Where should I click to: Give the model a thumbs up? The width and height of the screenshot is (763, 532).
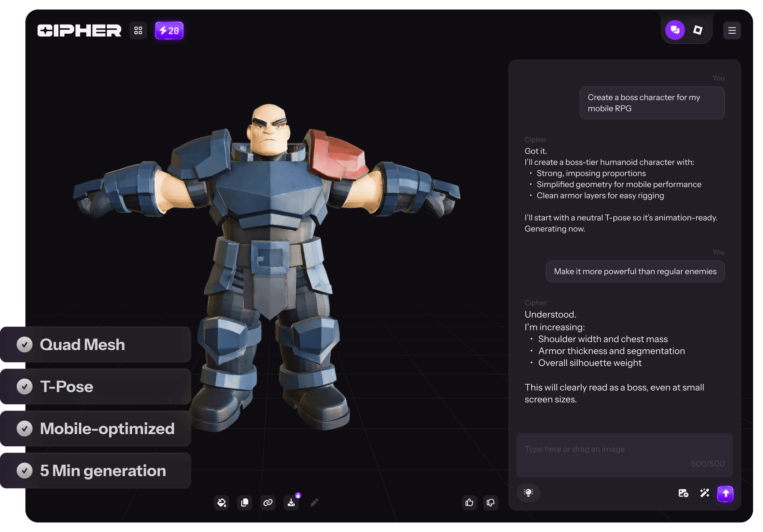pyautogui.click(x=469, y=503)
